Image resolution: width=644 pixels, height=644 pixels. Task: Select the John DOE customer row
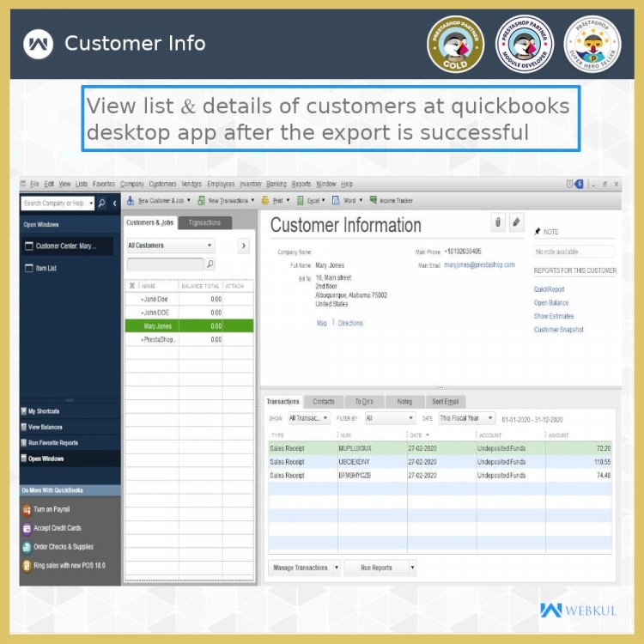point(189,313)
